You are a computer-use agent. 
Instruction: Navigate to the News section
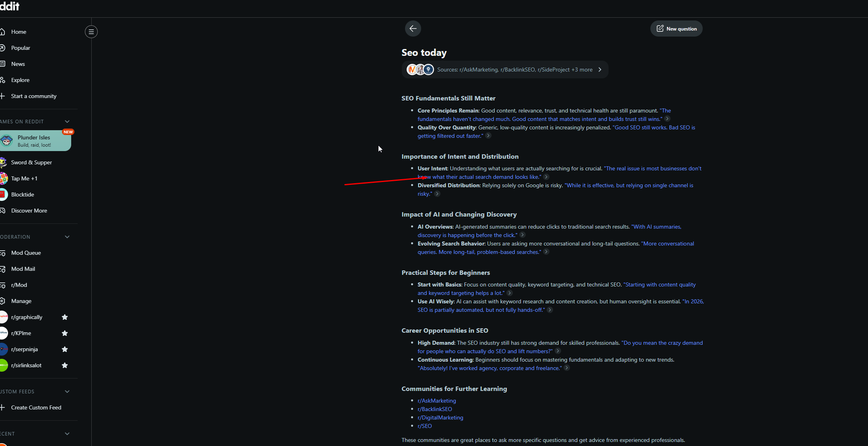click(18, 64)
